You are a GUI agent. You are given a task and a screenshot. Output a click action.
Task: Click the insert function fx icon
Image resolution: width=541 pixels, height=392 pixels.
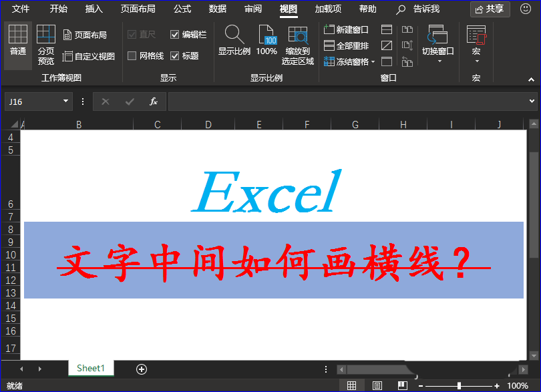tap(154, 102)
